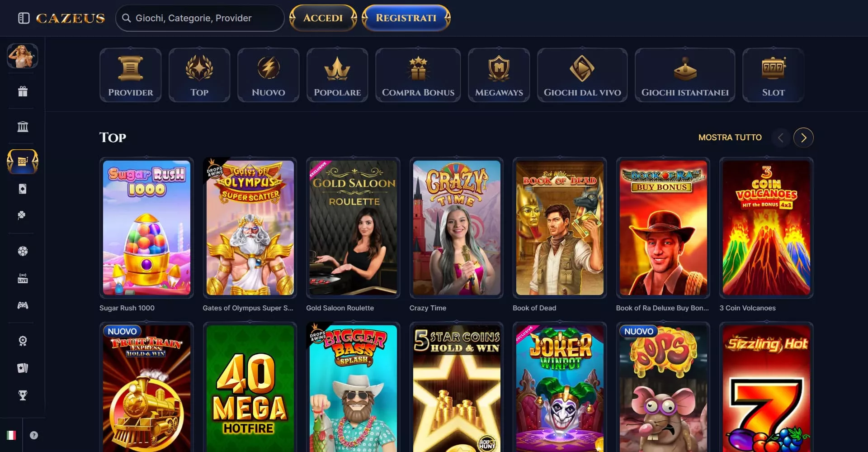Select the Megaways category tab

[x=499, y=75]
